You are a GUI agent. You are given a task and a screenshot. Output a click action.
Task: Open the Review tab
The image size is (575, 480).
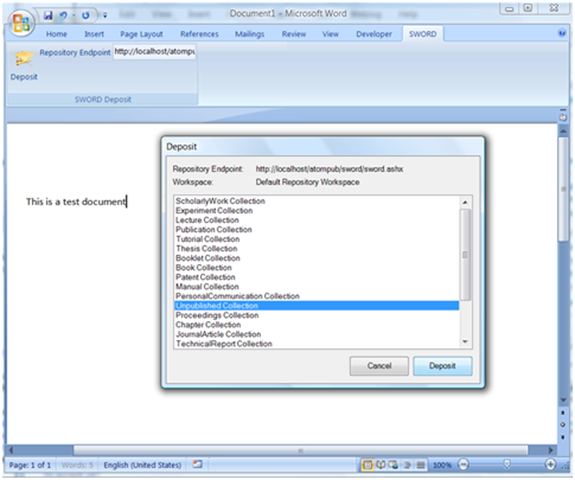point(294,34)
